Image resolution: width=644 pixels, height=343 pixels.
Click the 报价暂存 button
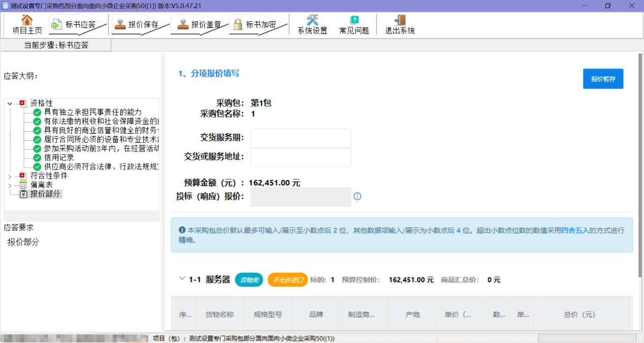point(602,79)
